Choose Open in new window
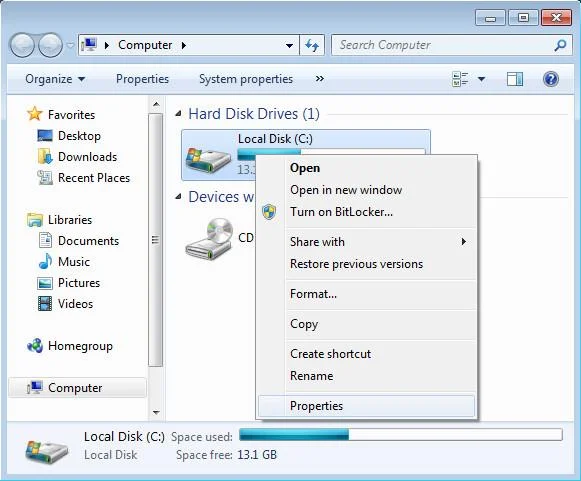This screenshot has width=581, height=481. pyautogui.click(x=366, y=190)
